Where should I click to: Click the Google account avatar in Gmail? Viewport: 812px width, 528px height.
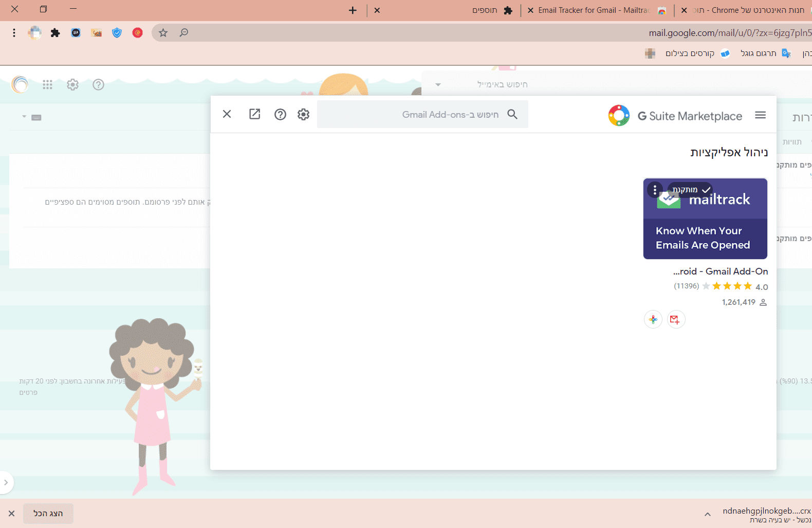(x=21, y=84)
